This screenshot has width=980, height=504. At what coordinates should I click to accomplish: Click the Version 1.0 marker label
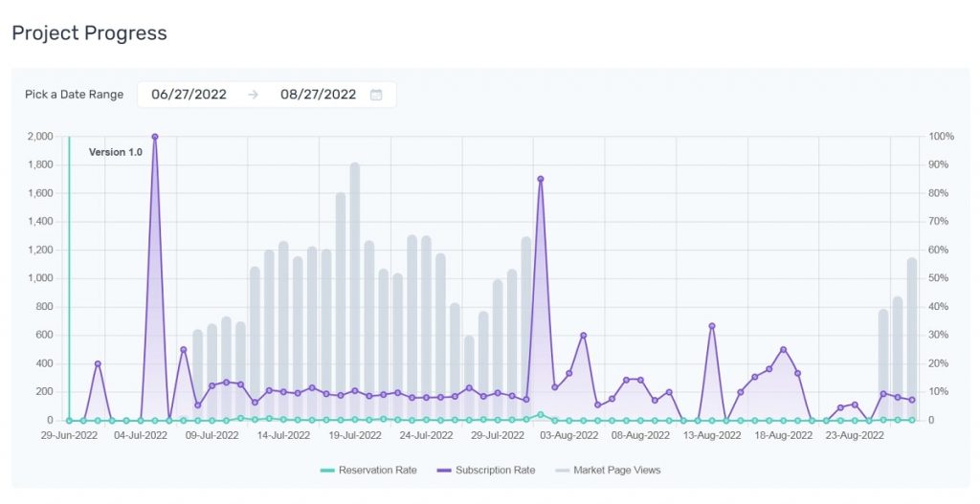pyautogui.click(x=116, y=152)
